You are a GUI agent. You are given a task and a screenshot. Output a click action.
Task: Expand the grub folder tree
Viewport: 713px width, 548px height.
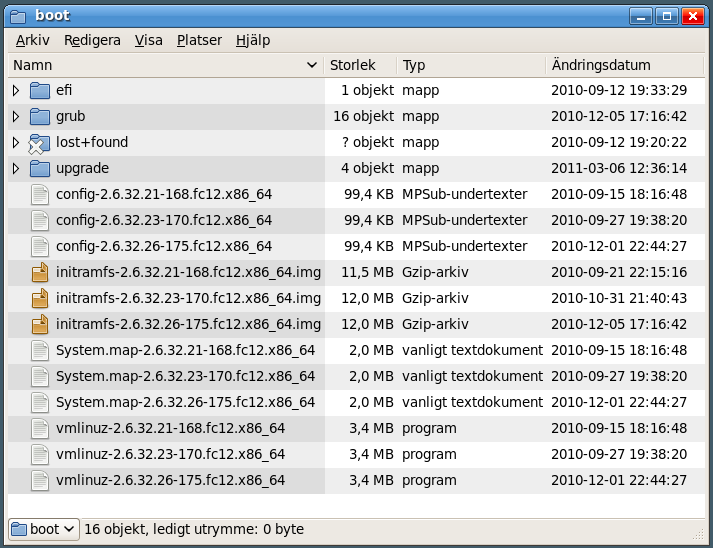(16, 116)
